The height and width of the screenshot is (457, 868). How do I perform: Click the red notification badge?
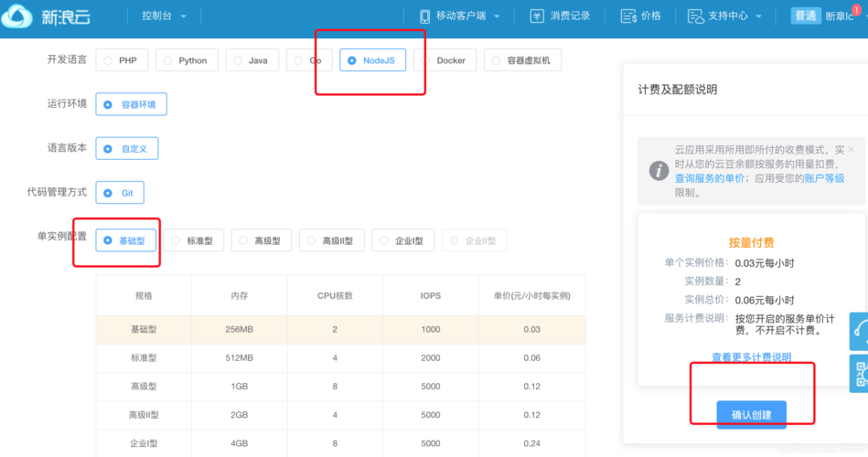[856, 10]
